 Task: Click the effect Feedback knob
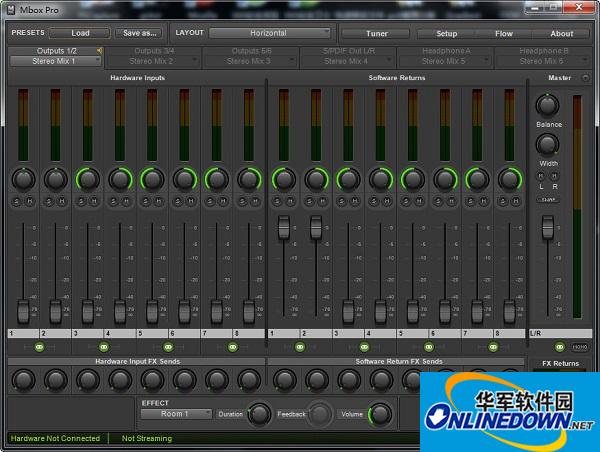coord(320,413)
